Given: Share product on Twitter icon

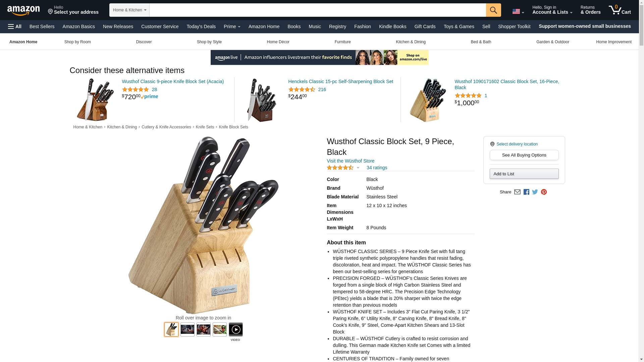Looking at the screenshot, I should tap(535, 192).
